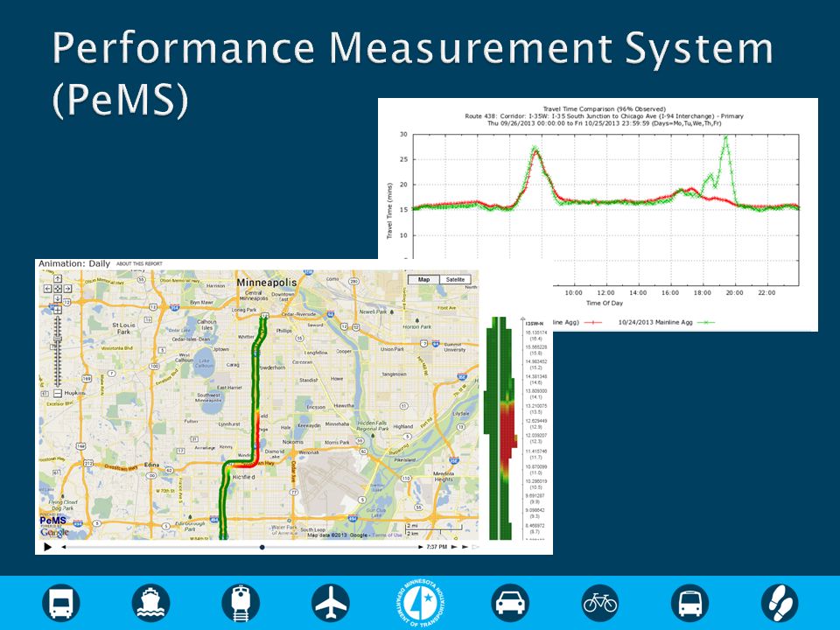Image resolution: width=840 pixels, height=630 pixels.
Task: Play the daily animation
Action: (47, 547)
